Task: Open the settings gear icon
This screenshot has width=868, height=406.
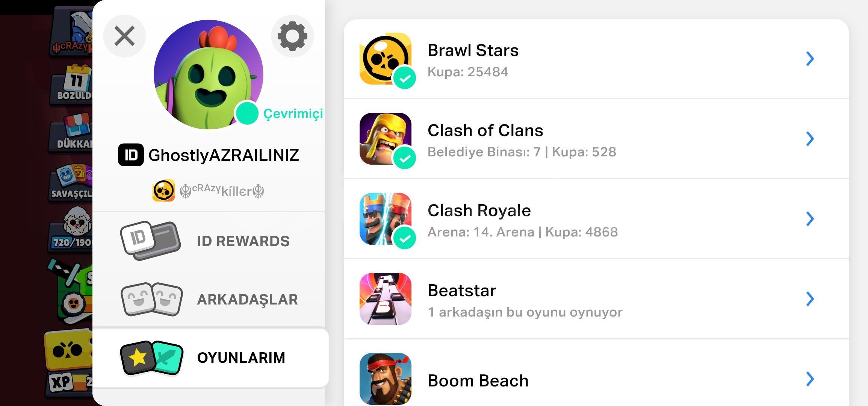Action: point(292,36)
